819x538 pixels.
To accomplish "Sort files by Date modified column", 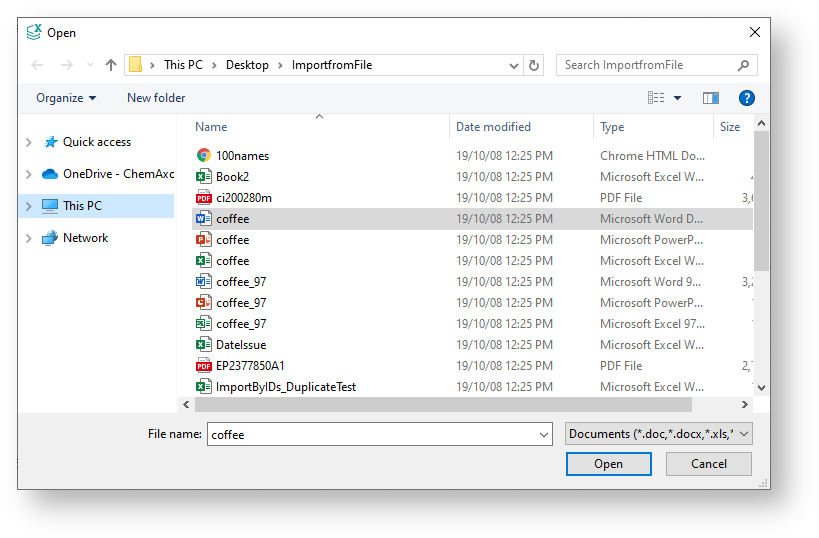I will (x=493, y=127).
